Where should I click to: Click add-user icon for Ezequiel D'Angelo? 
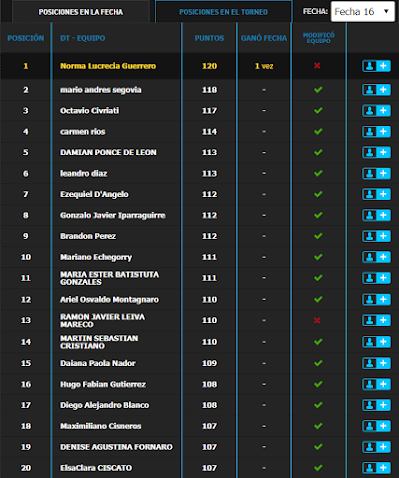(376, 194)
